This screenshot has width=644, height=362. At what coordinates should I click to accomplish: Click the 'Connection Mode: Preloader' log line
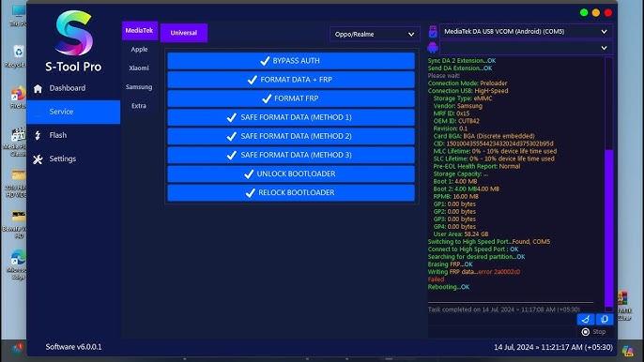pos(468,83)
